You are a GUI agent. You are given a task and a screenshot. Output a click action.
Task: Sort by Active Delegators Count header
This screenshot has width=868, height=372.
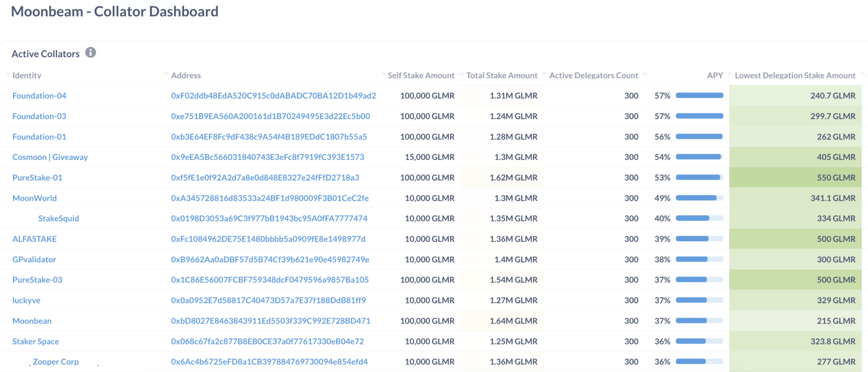click(x=593, y=75)
